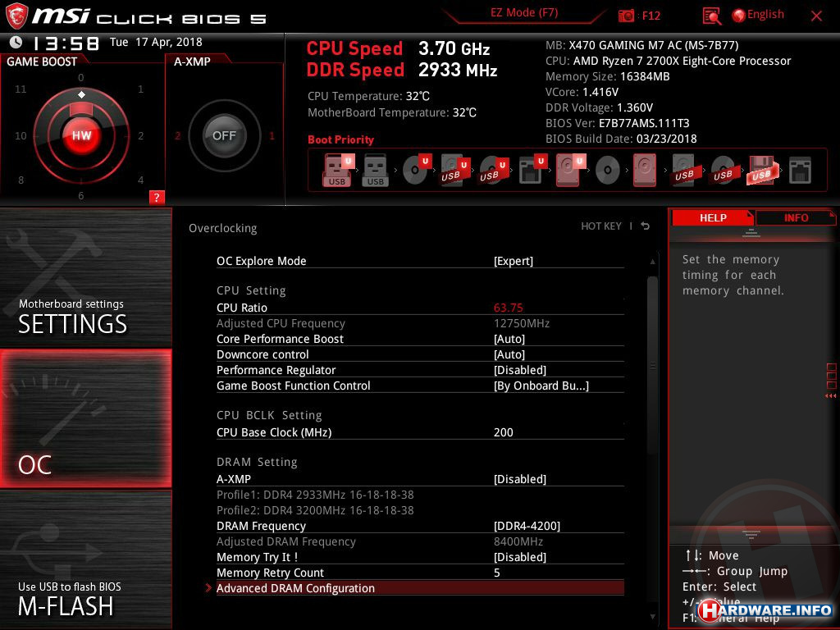Expand Advanced DRAM Configuration submenu

point(295,588)
